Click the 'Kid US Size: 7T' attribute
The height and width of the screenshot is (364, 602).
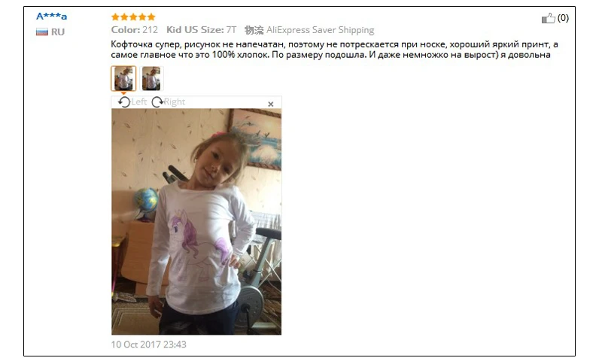[201, 30]
